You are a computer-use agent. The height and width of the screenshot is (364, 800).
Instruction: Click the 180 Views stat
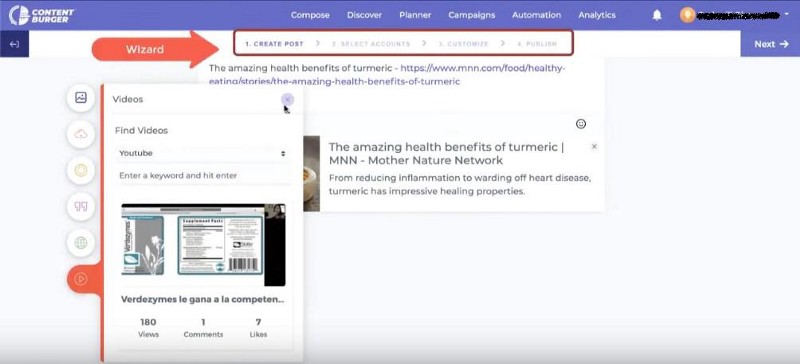click(x=148, y=328)
